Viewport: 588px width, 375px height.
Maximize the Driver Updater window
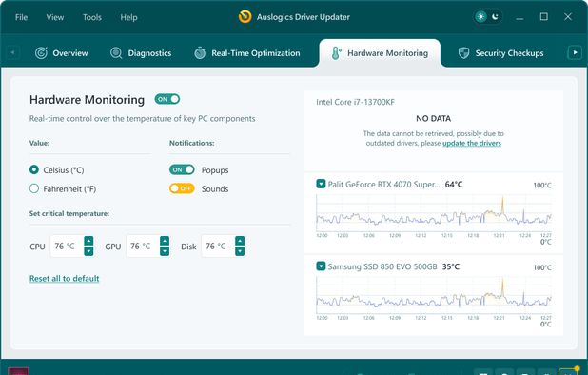click(543, 17)
